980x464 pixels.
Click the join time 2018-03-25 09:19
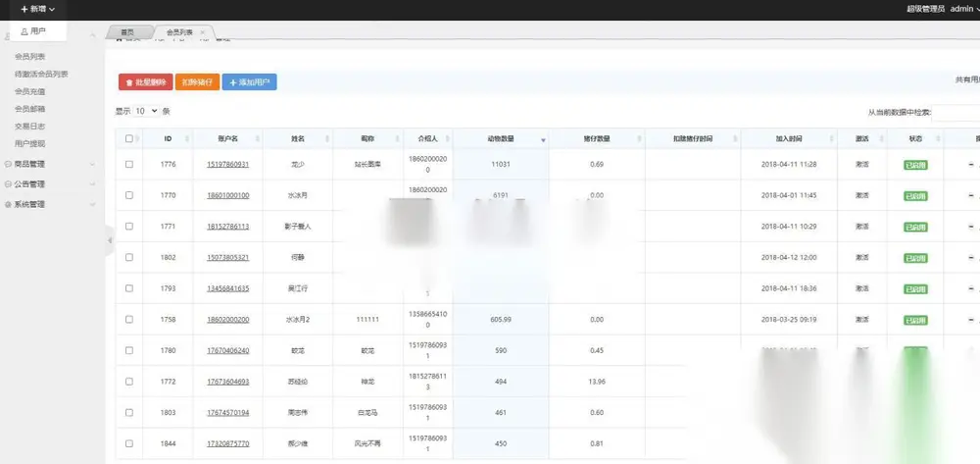[x=789, y=320]
